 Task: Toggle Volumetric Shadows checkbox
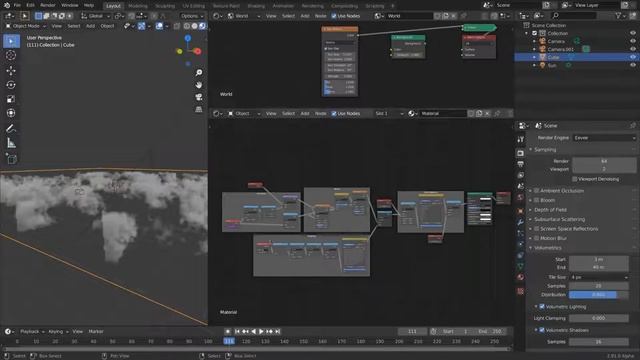pyautogui.click(x=542, y=330)
